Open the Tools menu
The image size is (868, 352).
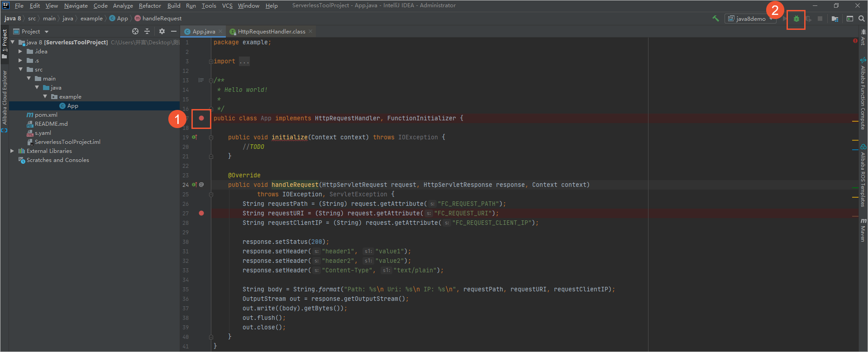coord(209,5)
